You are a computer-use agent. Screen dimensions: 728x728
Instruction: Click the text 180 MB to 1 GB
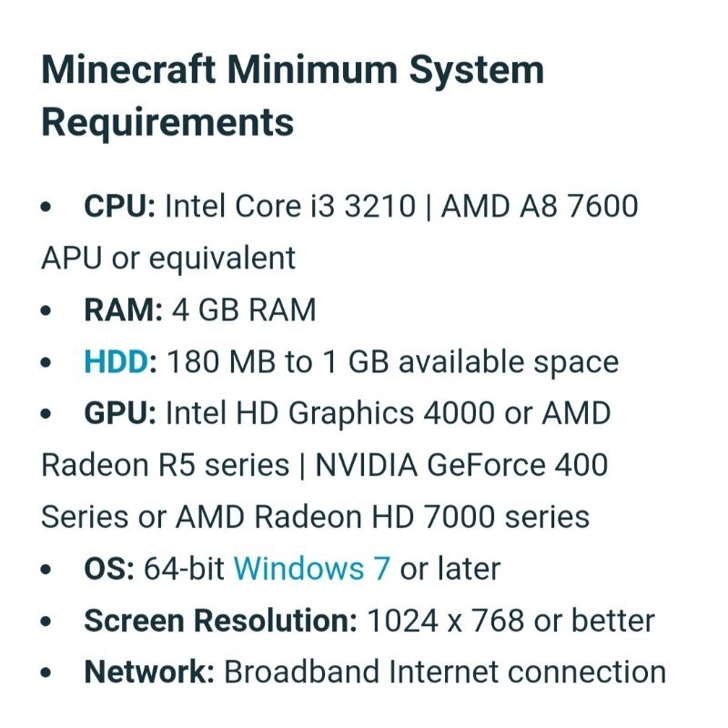pyautogui.click(x=278, y=361)
